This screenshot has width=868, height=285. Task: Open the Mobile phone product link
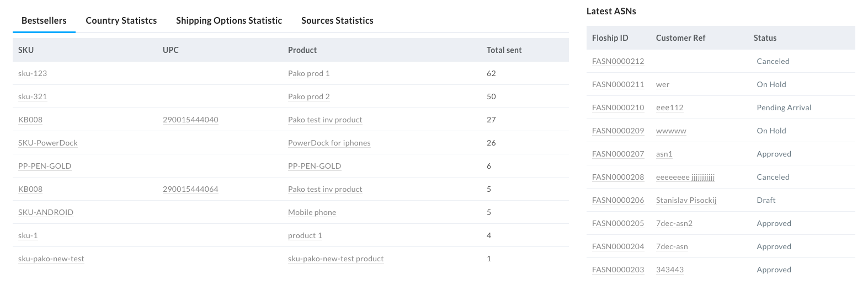point(312,212)
